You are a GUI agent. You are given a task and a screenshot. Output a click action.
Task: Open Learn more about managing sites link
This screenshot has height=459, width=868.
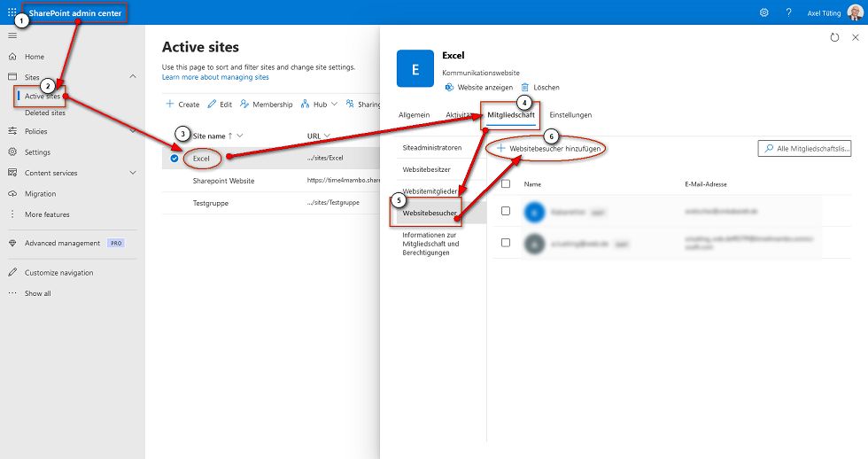(215, 77)
